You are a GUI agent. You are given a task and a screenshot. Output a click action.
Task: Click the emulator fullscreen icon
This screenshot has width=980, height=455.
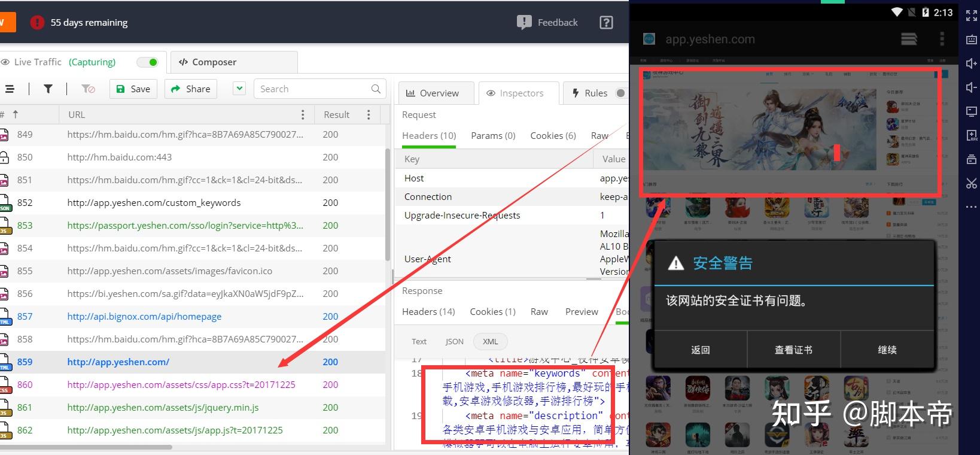(x=972, y=16)
